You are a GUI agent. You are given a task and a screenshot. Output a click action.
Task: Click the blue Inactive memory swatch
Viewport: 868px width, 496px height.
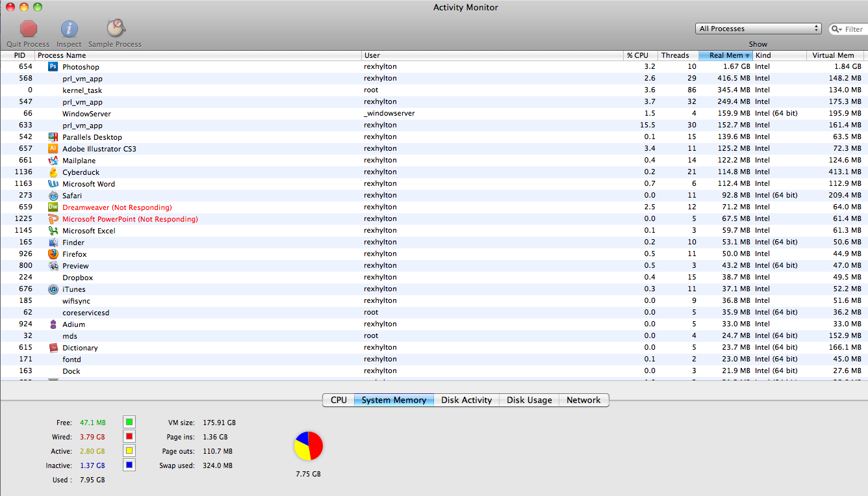coord(129,465)
